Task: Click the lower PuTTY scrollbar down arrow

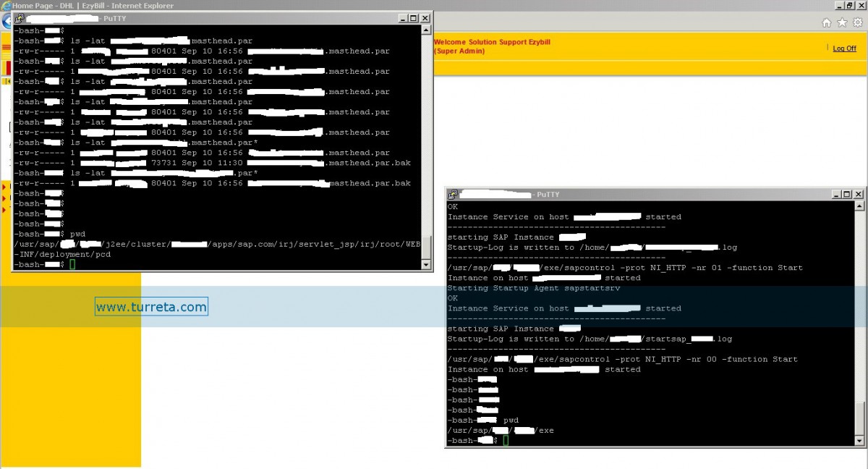Action: 859,441
